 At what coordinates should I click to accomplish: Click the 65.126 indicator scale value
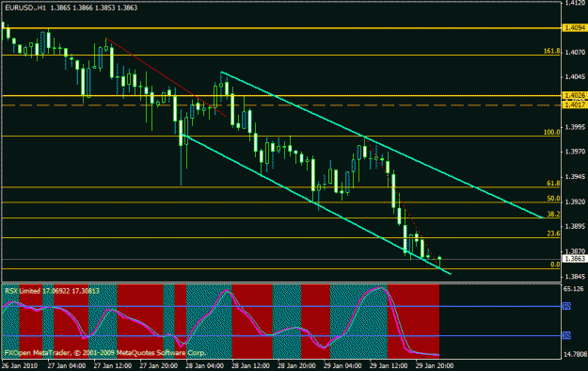click(x=574, y=289)
